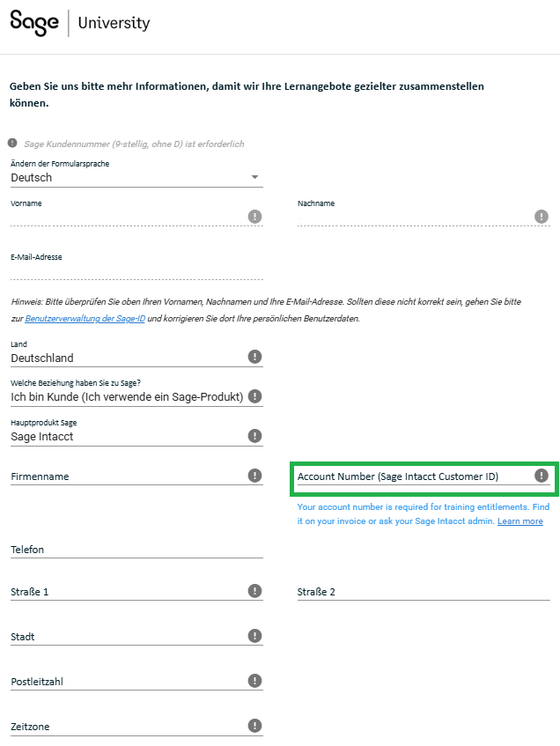The image size is (560, 746).
Task: Click into the Telefon input field
Action: click(136, 549)
